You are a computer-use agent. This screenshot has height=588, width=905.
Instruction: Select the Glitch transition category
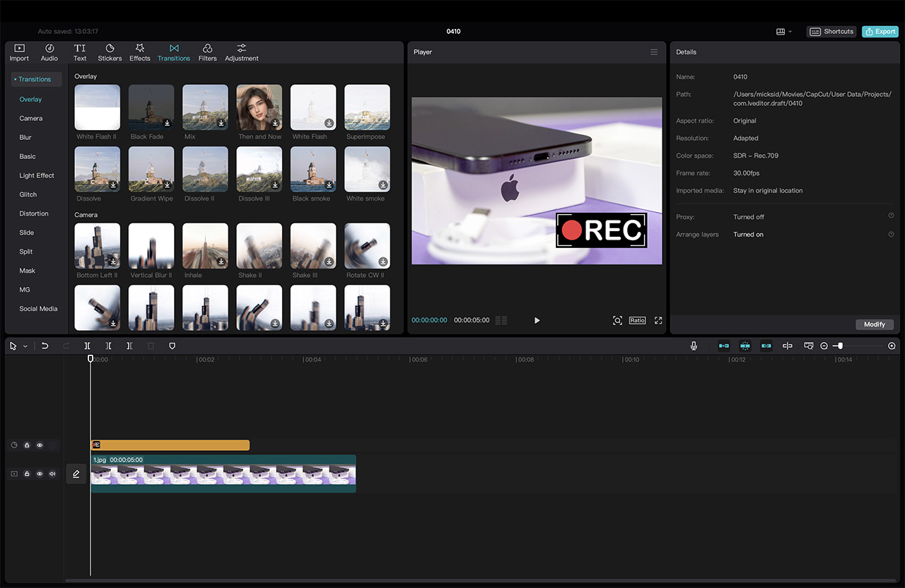(28, 194)
